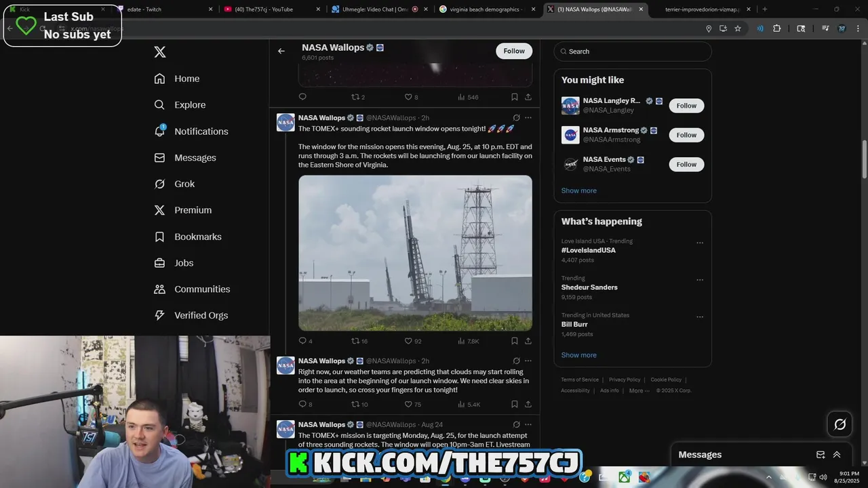Follow NASA Events
868x488 pixels.
pyautogui.click(x=686, y=164)
